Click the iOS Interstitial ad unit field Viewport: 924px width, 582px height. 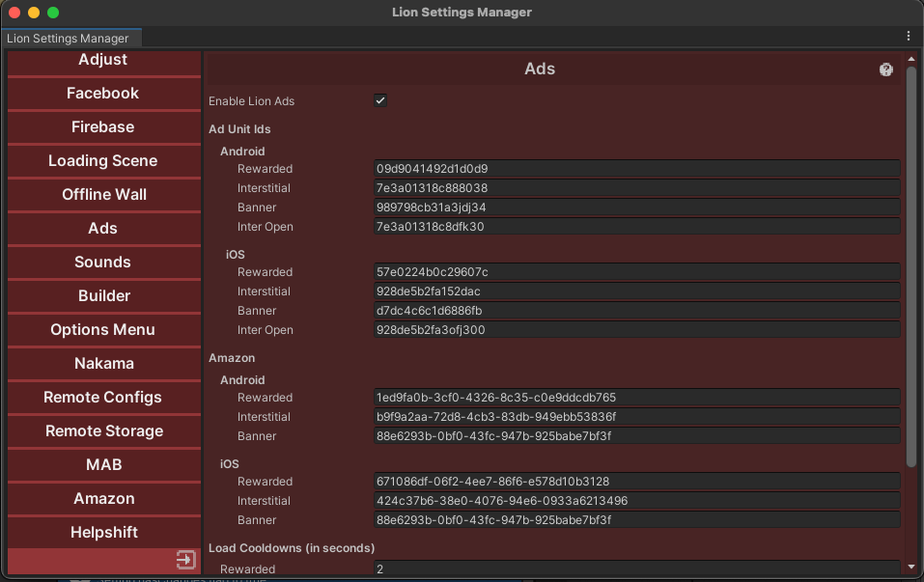pyautogui.click(x=636, y=291)
